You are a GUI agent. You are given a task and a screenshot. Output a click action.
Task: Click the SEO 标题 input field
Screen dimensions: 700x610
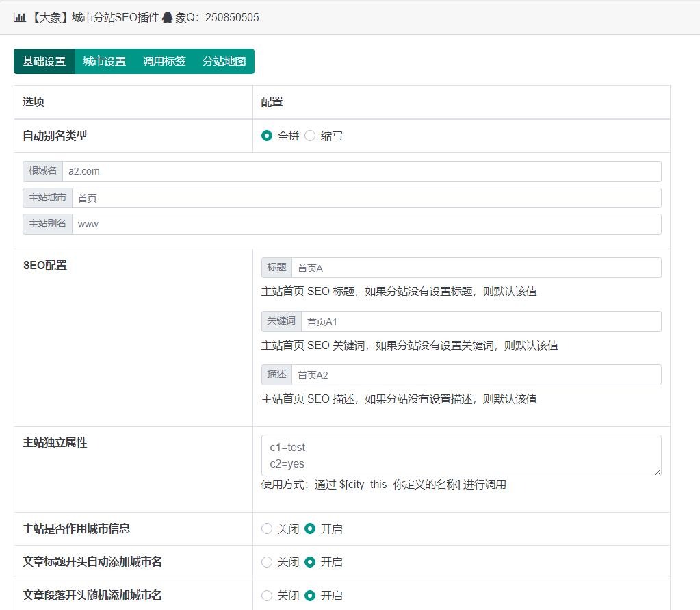click(x=476, y=268)
